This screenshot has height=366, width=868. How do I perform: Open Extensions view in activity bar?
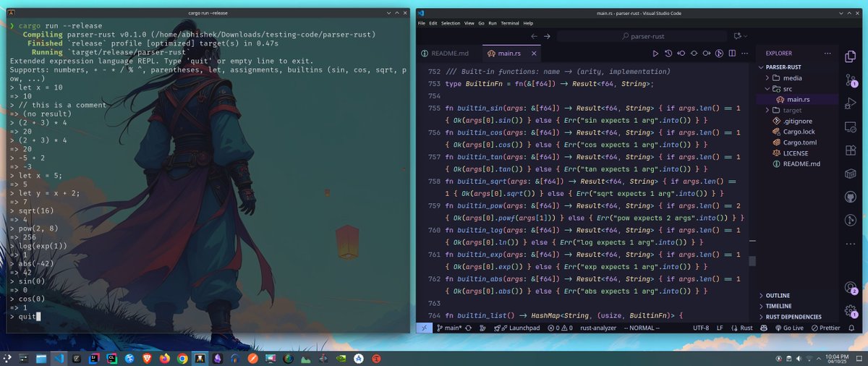pyautogui.click(x=851, y=150)
